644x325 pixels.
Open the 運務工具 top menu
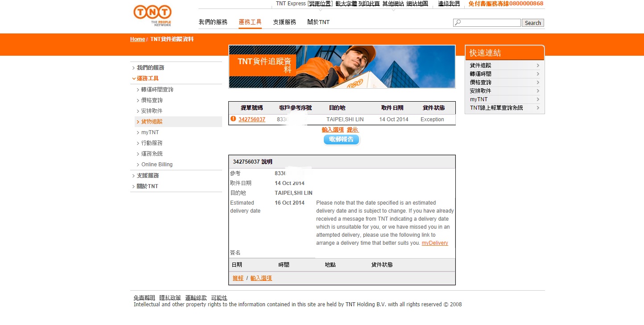click(x=250, y=22)
